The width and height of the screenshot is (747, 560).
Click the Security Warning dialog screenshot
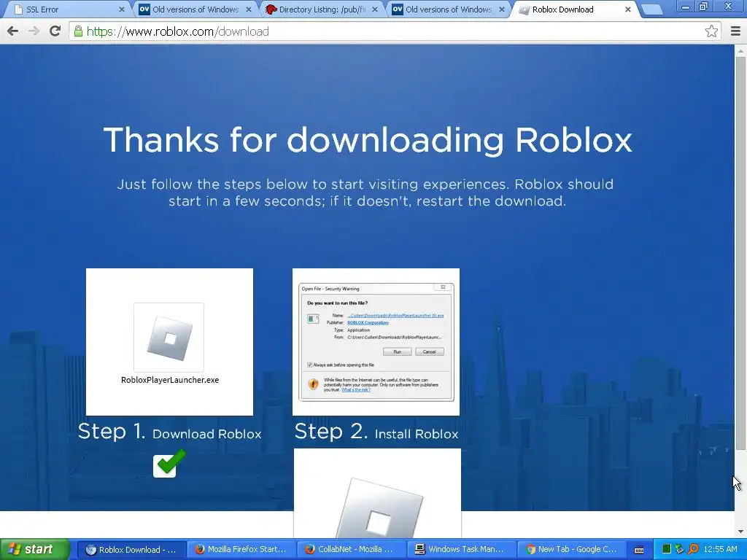(376, 342)
